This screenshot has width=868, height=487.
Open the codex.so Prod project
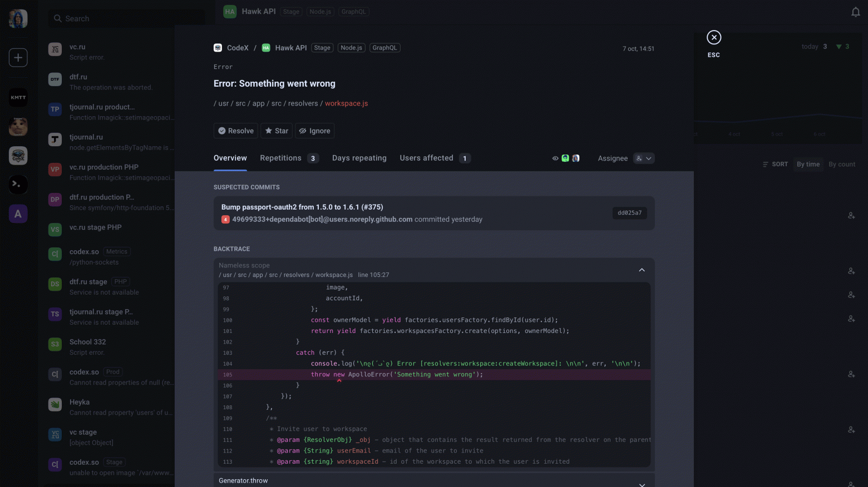[111, 377]
